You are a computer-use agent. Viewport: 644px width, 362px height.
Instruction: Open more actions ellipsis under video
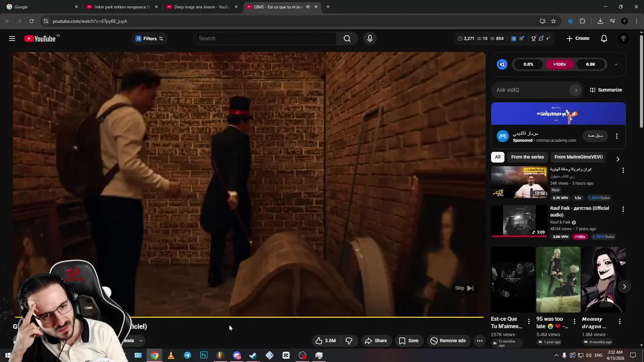[x=479, y=341]
